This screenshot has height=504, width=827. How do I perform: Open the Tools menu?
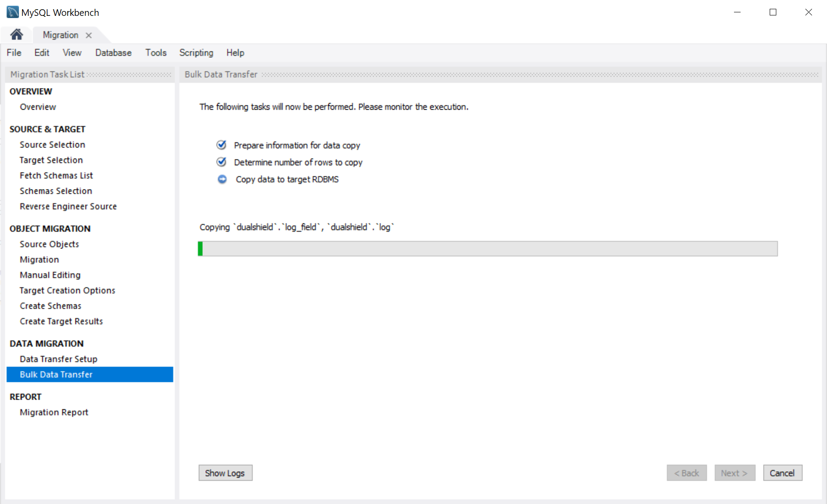pyautogui.click(x=156, y=53)
